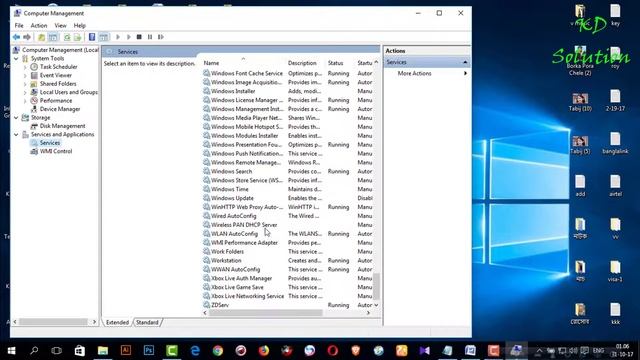Image resolution: width=640 pixels, height=360 pixels.
Task: Expand Local Users and Groups node
Action: pyautogui.click(x=25, y=92)
